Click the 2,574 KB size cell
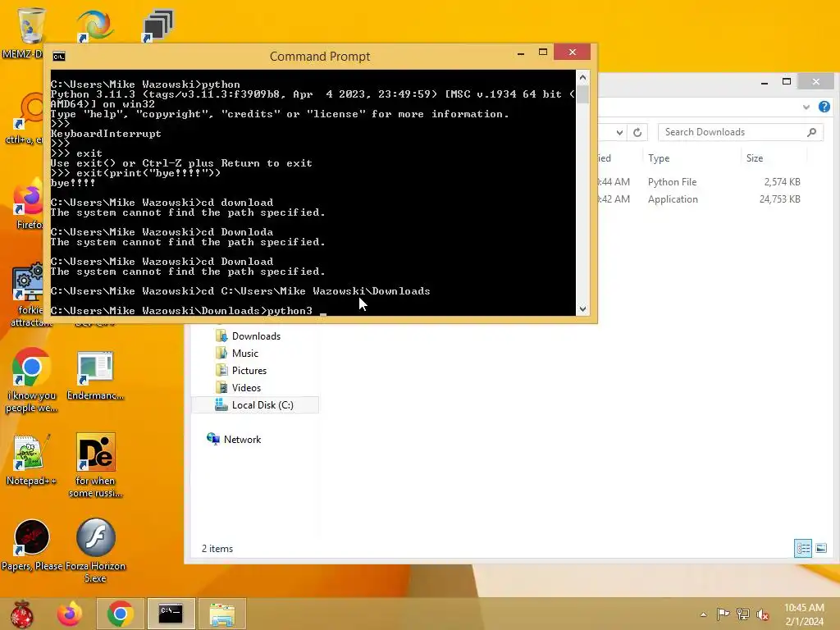The image size is (840, 630). (x=782, y=182)
